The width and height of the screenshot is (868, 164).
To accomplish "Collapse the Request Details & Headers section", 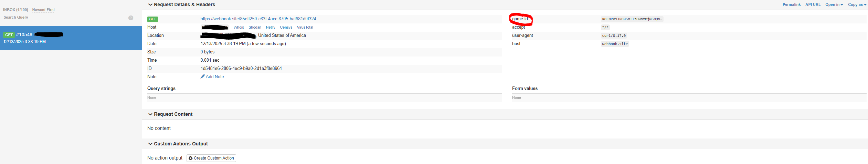I will point(150,4).
